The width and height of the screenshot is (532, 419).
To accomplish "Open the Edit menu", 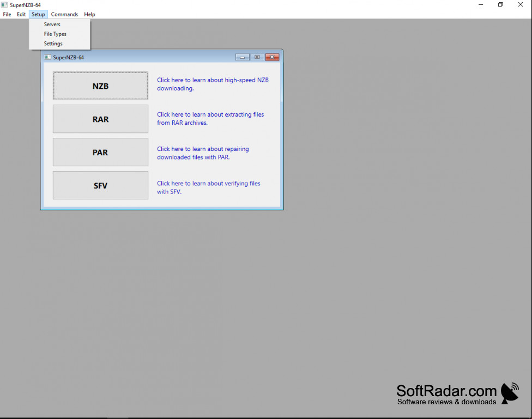I will (21, 14).
